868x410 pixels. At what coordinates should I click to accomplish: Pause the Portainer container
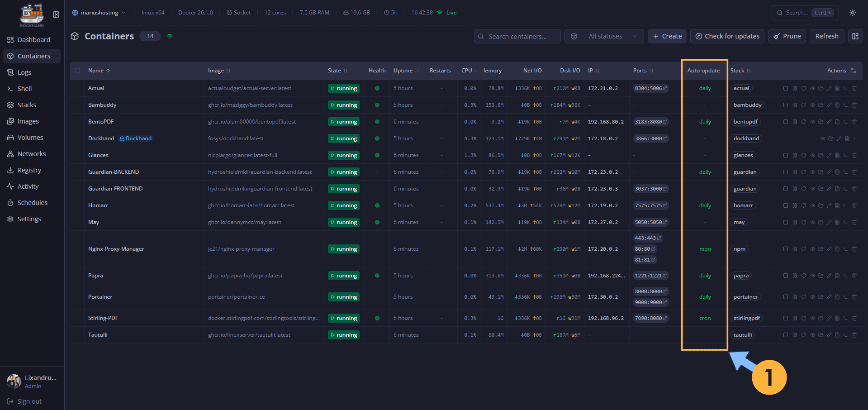tap(795, 297)
